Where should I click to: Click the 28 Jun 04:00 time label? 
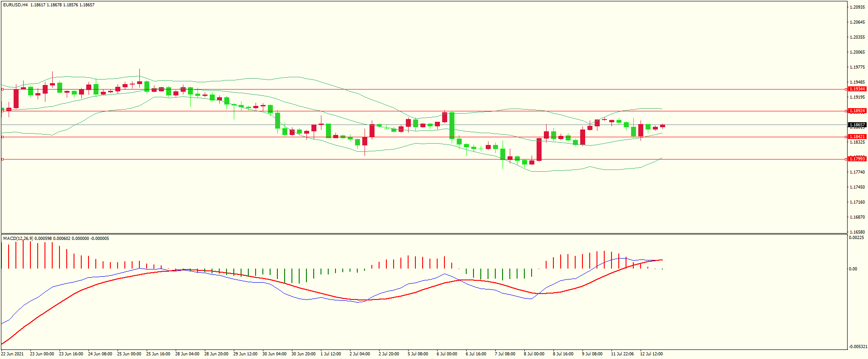tap(187, 354)
